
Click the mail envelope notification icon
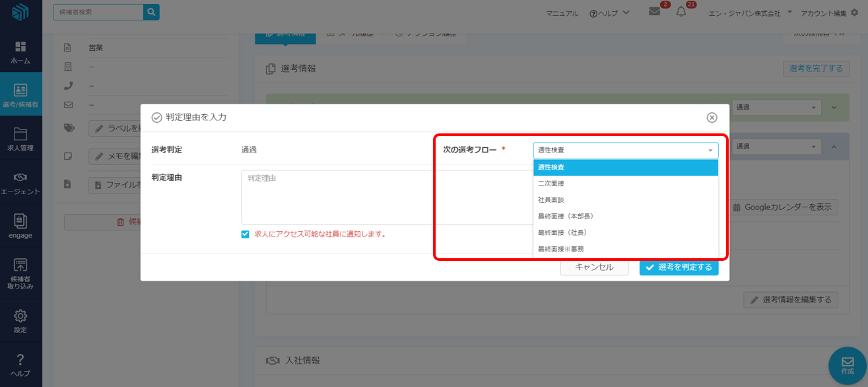click(x=654, y=12)
